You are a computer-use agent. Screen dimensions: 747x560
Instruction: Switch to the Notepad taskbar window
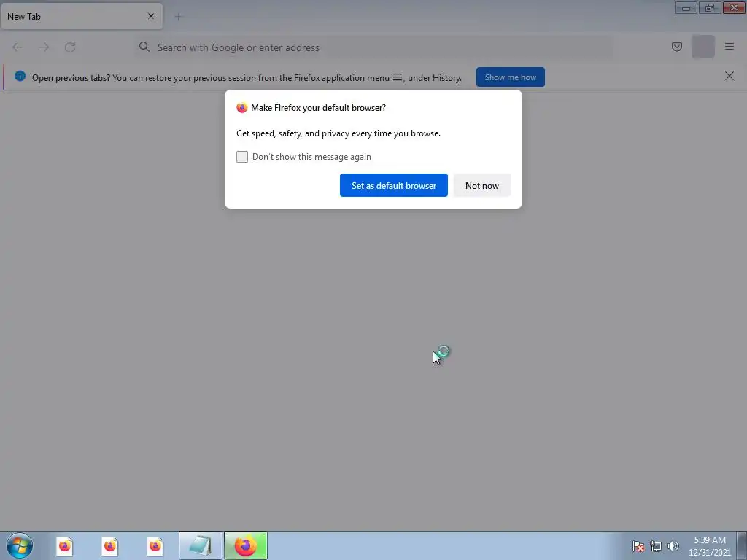click(201, 545)
